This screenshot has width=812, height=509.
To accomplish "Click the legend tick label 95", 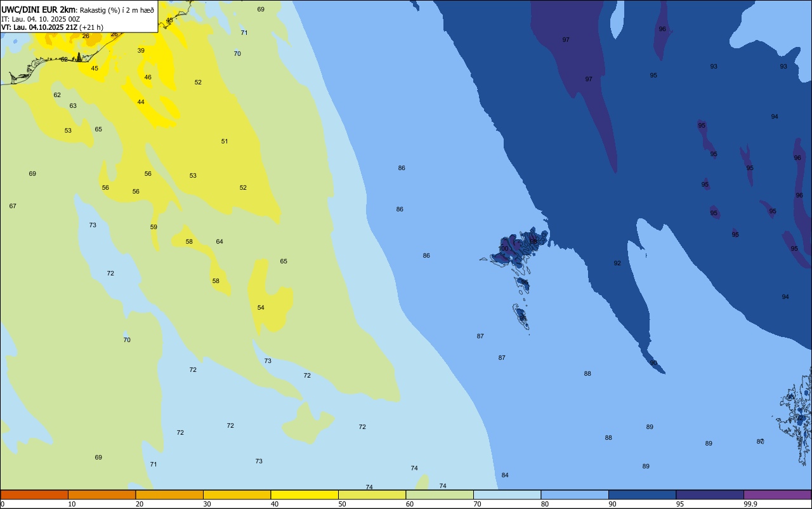I will tap(680, 504).
